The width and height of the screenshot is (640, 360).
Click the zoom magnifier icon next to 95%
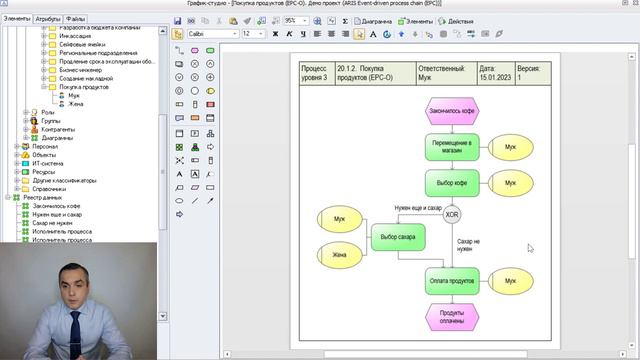317,21
